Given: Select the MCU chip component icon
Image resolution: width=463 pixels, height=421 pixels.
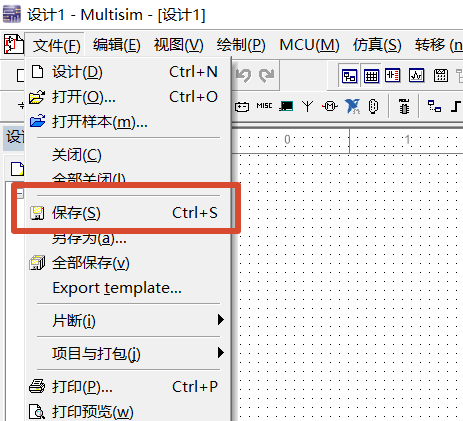Looking at the screenshot, I should click(404, 106).
